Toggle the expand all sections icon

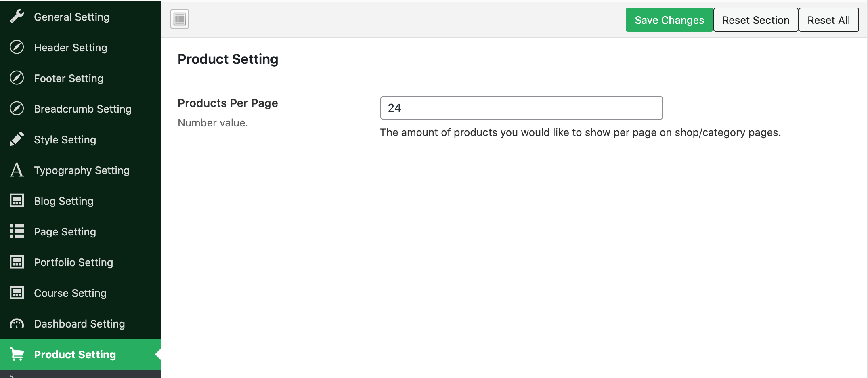coord(180,19)
